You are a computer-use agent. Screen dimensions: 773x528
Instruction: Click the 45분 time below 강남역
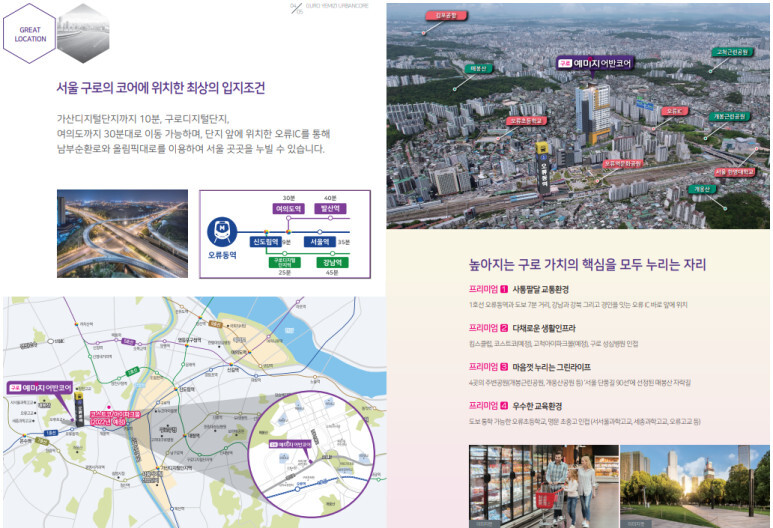332,273
